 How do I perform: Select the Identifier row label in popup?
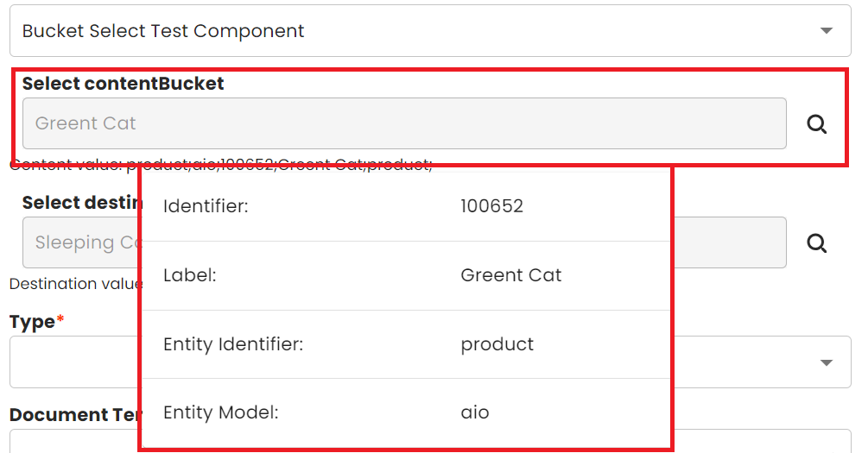(x=206, y=206)
